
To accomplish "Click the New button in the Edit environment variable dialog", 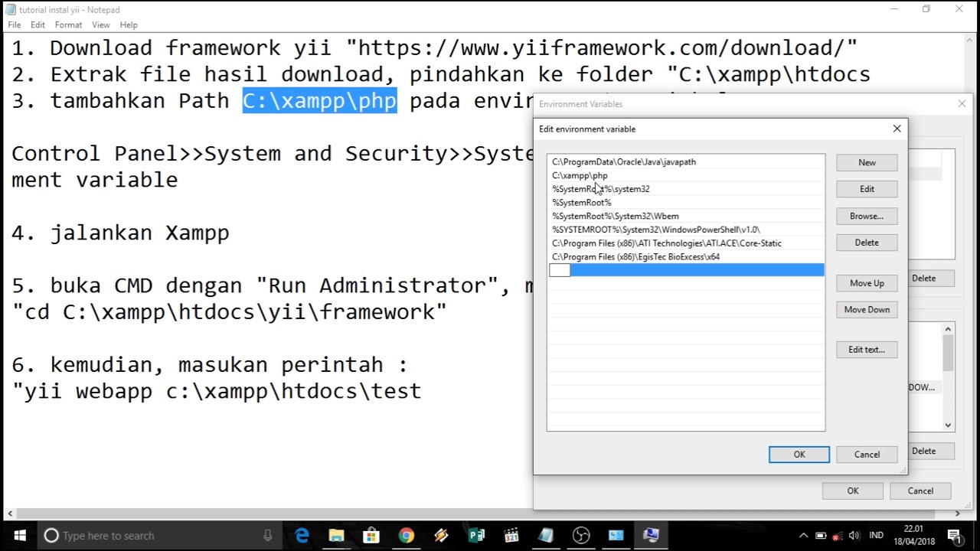I will click(x=867, y=162).
